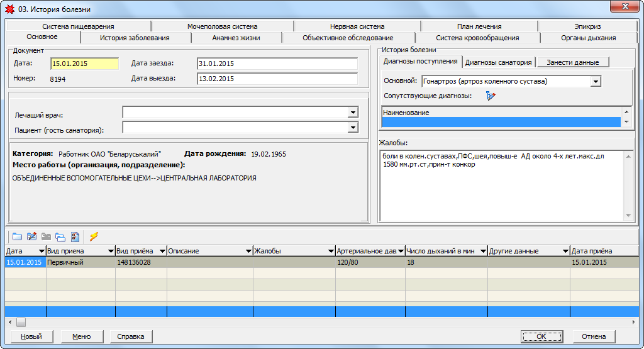This screenshot has height=349, width=644.
Task: Click the checklist document icon
Action: (75, 236)
